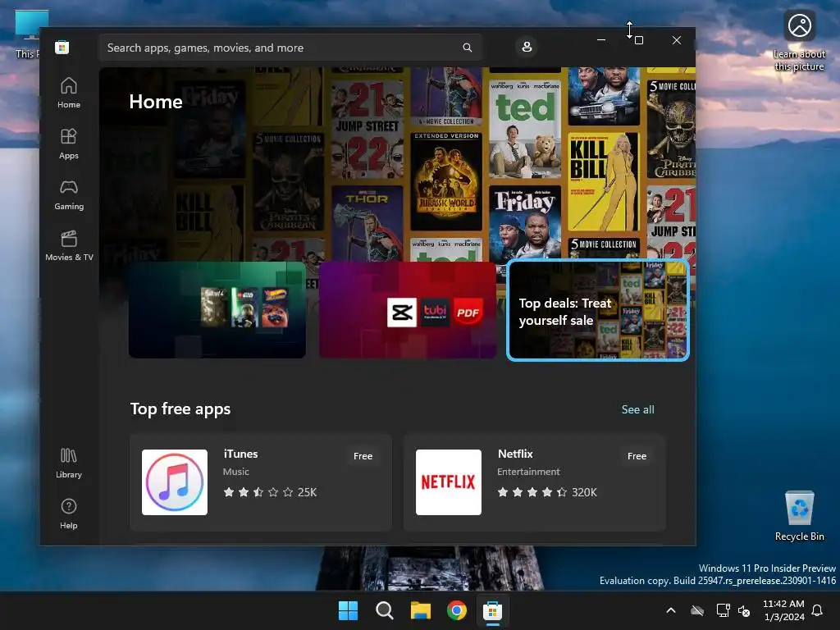The height and width of the screenshot is (630, 840).
Task: Go to the Gaming section
Action: [x=69, y=194]
